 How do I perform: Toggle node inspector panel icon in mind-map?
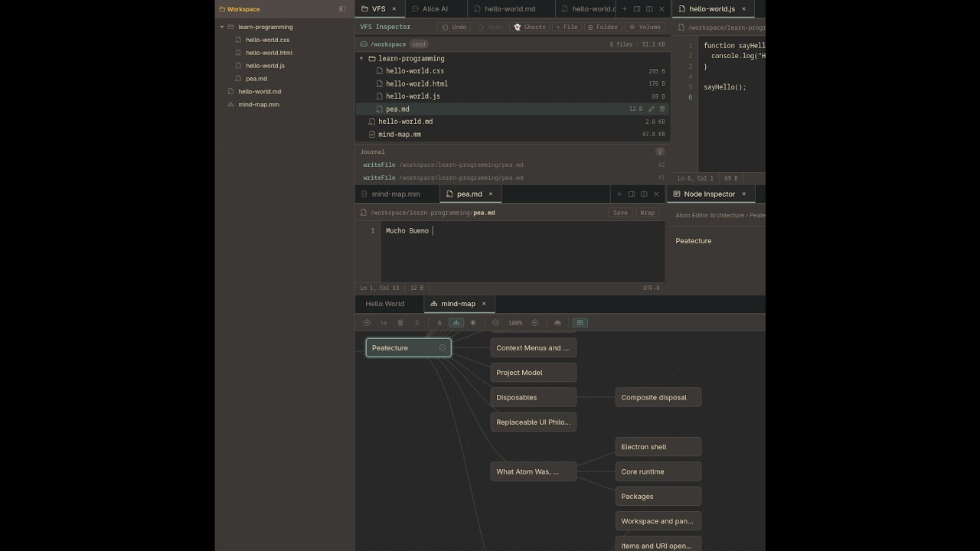[580, 323]
